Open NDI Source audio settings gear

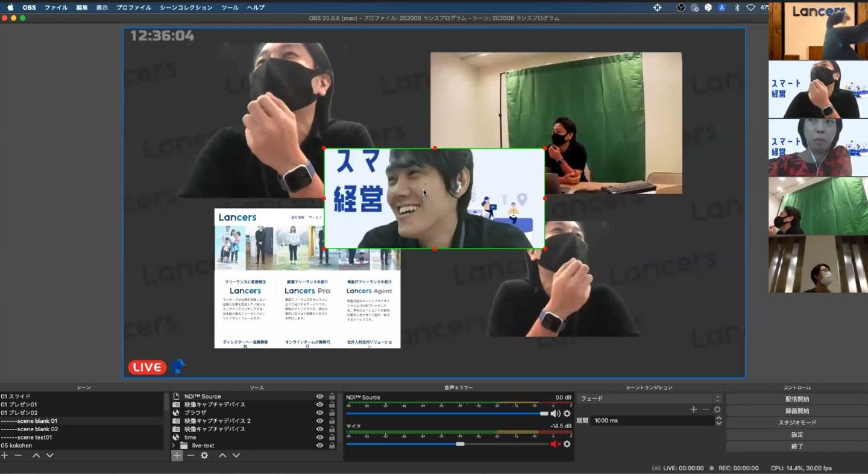pyautogui.click(x=567, y=414)
